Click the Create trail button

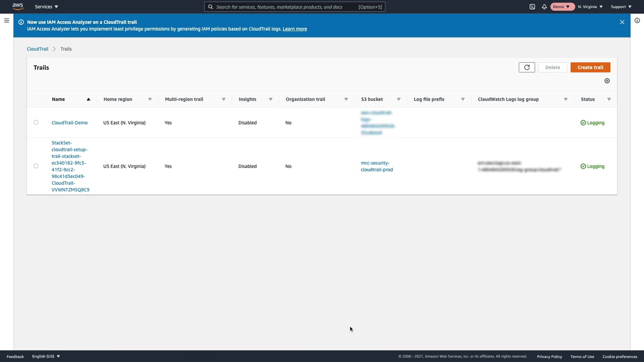(590, 67)
